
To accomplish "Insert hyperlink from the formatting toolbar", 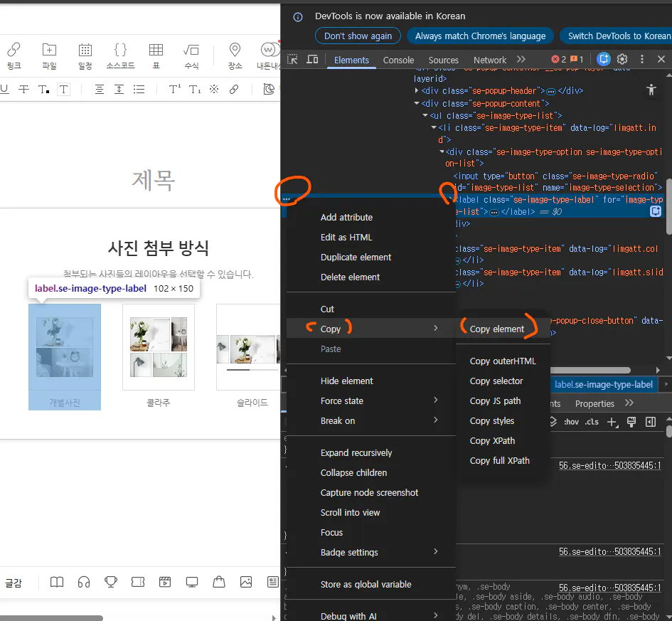I will point(234,89).
